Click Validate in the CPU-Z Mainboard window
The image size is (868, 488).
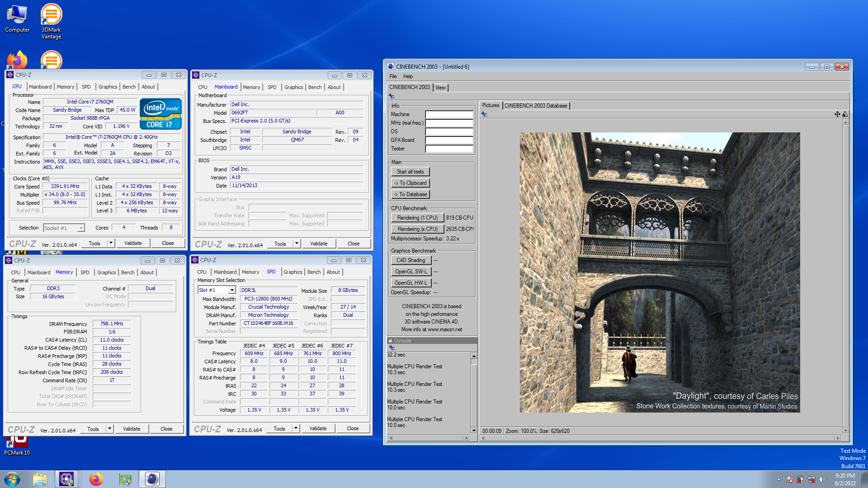tap(319, 244)
